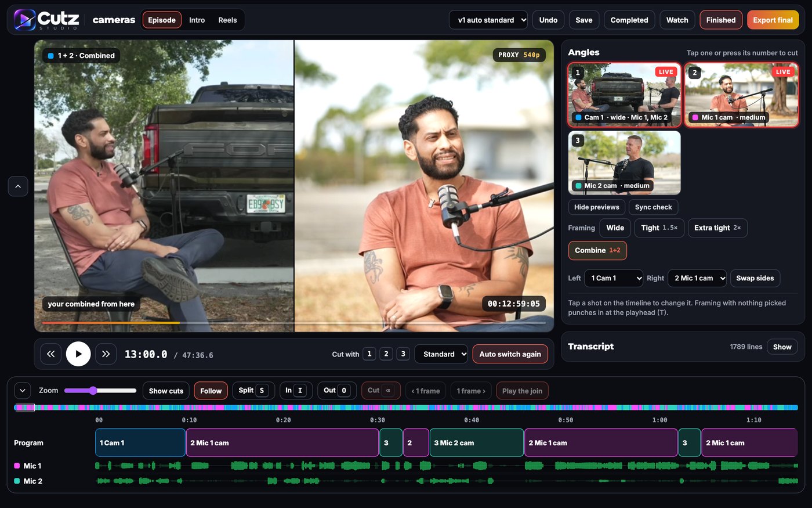This screenshot has height=508, width=812.
Task: Step back one frame
Action: pyautogui.click(x=426, y=391)
